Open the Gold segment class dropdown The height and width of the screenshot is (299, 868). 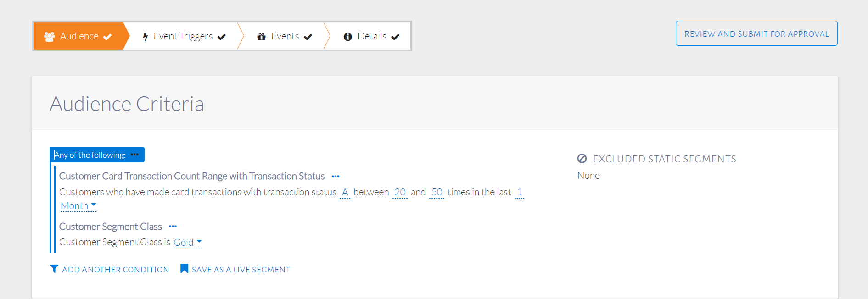click(187, 242)
